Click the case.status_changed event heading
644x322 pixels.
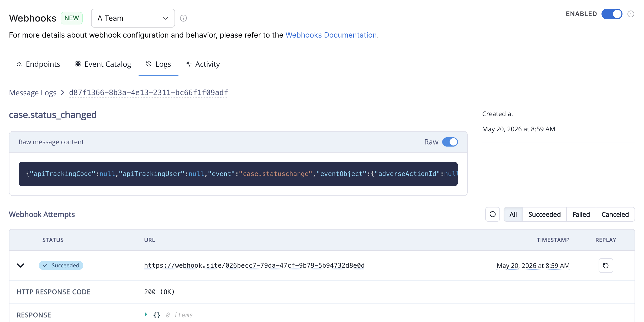coord(53,115)
